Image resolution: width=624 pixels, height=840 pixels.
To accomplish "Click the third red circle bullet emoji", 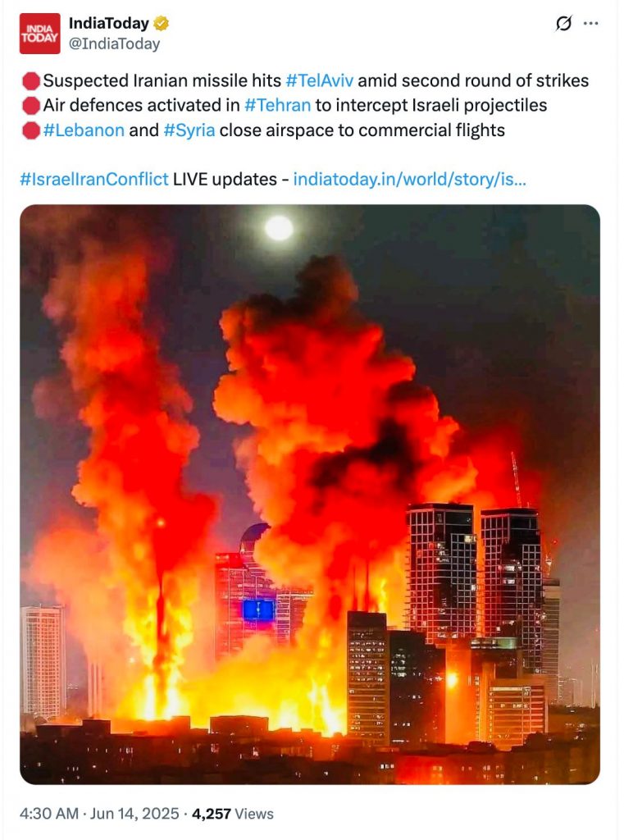I will 31,130.
